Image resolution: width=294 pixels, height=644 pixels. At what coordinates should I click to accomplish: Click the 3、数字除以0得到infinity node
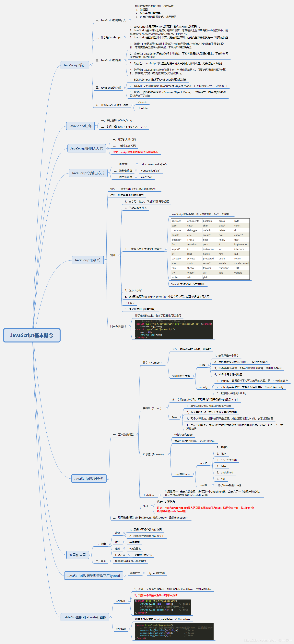tap(231, 393)
